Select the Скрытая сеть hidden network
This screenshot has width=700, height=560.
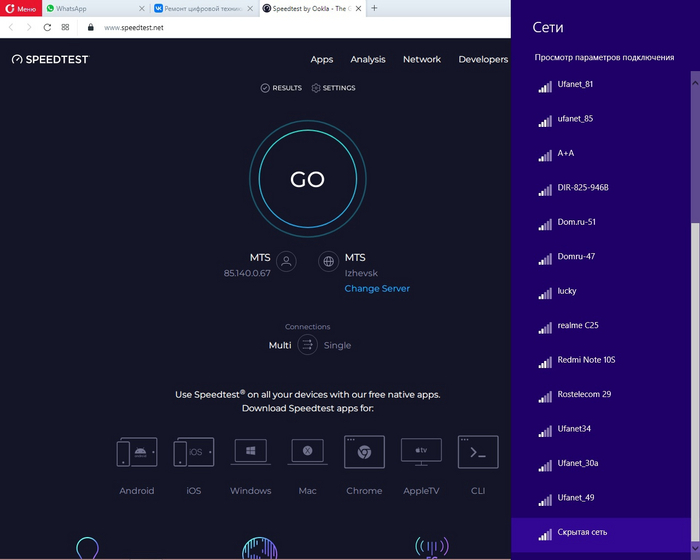click(x=601, y=534)
